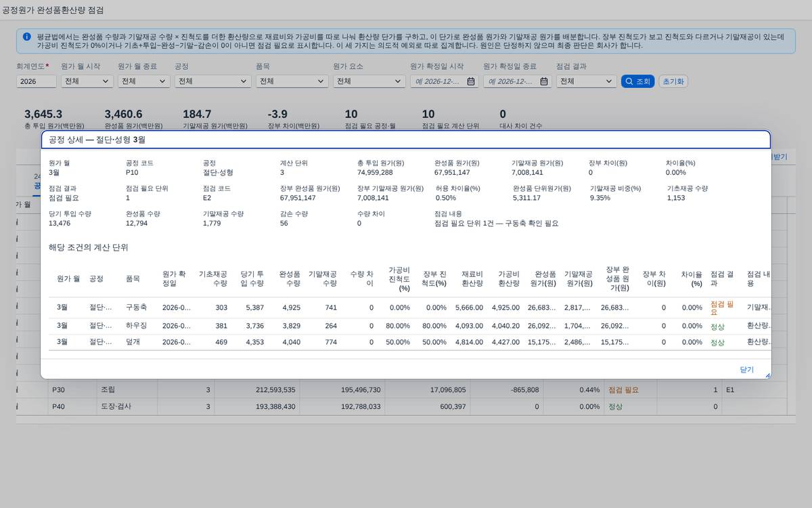Expand the 공정 filter dropdown
Image resolution: width=812 pixels, height=508 pixels.
[x=212, y=81]
